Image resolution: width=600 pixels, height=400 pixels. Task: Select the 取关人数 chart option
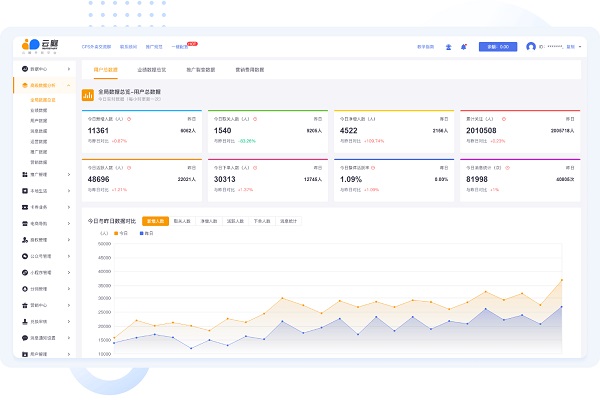tap(183, 220)
